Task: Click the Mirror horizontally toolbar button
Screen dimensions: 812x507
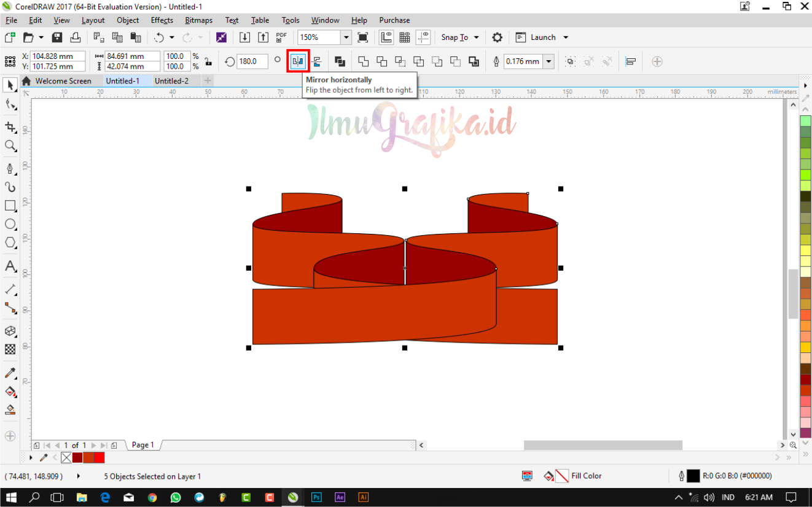Action: pyautogui.click(x=298, y=61)
